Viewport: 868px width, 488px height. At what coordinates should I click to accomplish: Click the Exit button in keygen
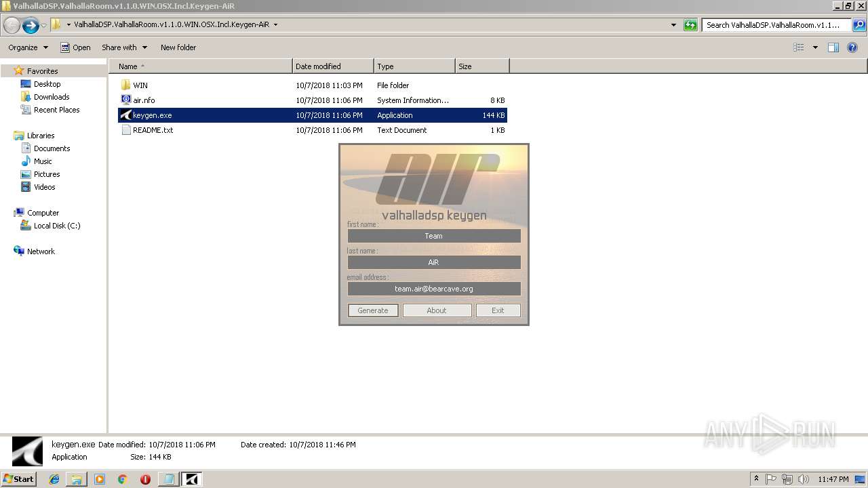coord(498,310)
